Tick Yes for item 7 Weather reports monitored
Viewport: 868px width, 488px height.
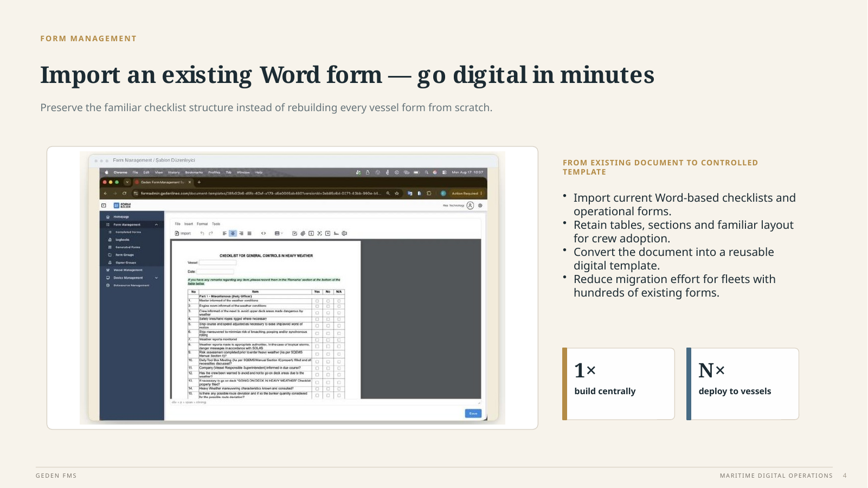coord(317,340)
